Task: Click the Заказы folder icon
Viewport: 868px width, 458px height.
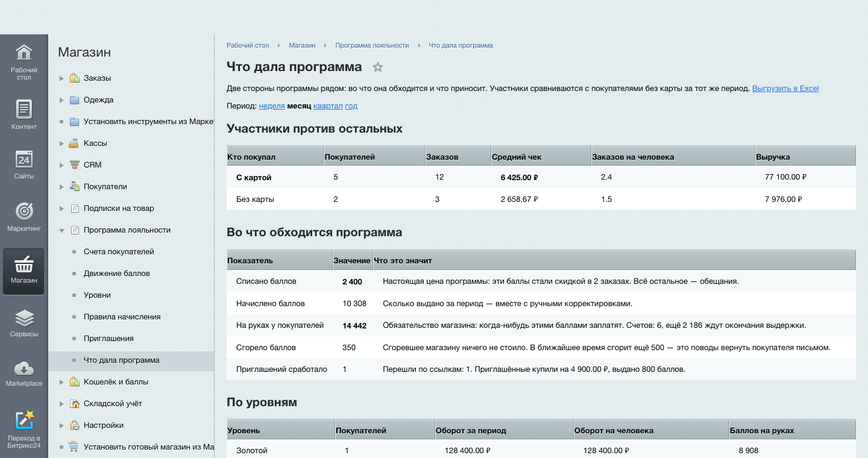Action: coord(75,78)
